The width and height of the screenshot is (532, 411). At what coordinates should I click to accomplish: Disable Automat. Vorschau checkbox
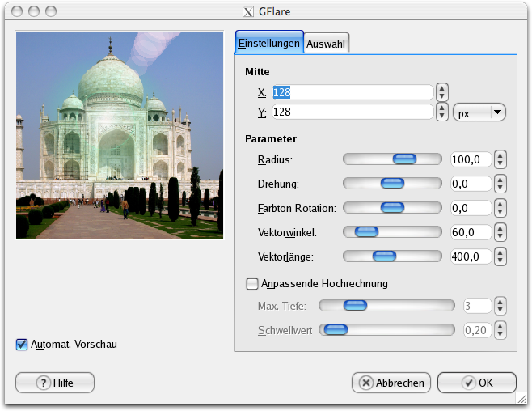[22, 345]
